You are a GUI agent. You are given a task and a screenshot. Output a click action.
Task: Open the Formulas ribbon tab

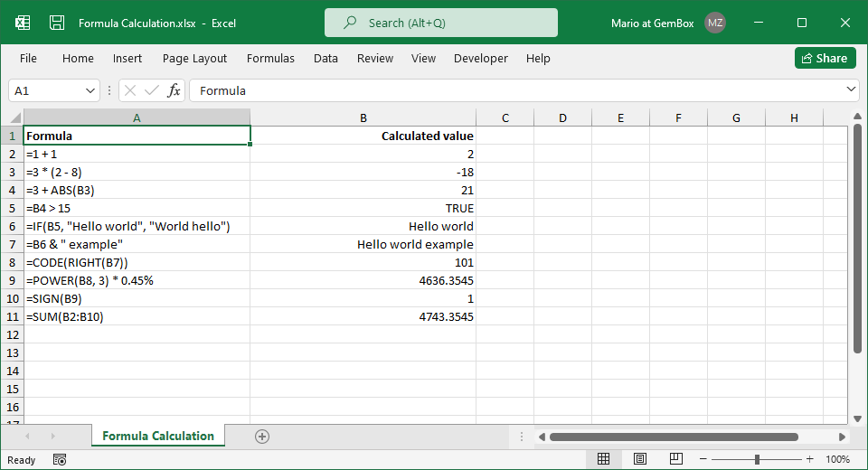pos(270,58)
